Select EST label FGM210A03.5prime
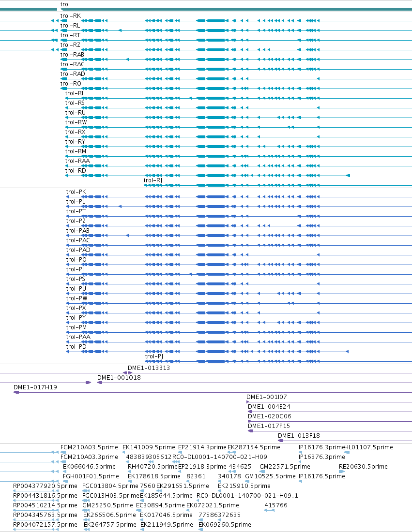The width and height of the screenshot is (412, 532). 90,447
